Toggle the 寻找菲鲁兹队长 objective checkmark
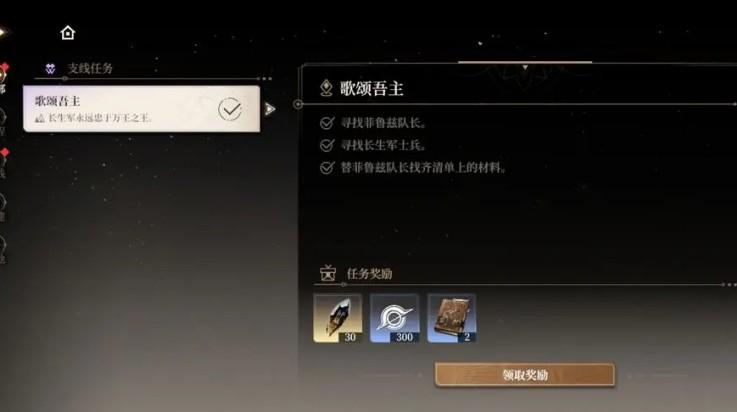The height and width of the screenshot is (412, 737). (x=327, y=123)
